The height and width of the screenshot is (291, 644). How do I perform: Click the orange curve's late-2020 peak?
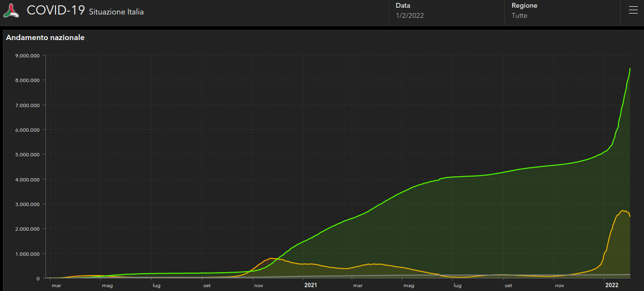[x=272, y=258]
